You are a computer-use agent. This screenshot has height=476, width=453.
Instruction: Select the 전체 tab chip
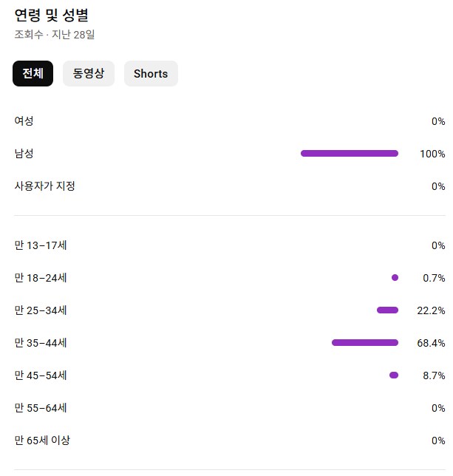pyautogui.click(x=33, y=74)
